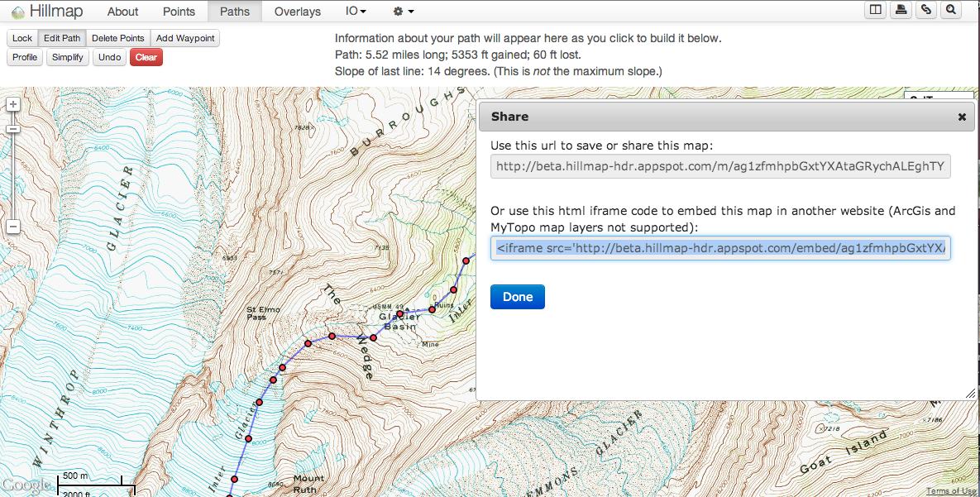Image resolution: width=980 pixels, height=497 pixels.
Task: Select the Points menu item
Action: point(179,12)
